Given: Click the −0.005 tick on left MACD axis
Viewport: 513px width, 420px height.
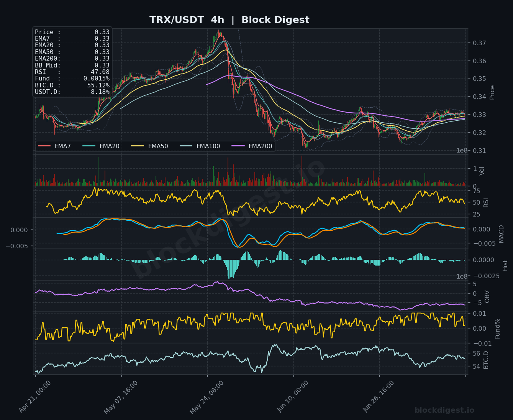Looking at the screenshot, I should coord(16,246).
